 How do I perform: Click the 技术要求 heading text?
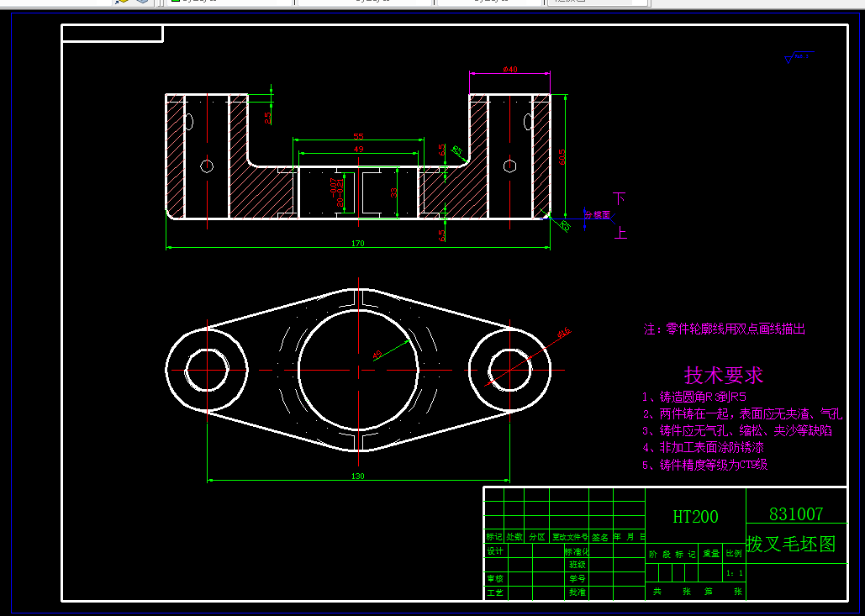(x=724, y=375)
